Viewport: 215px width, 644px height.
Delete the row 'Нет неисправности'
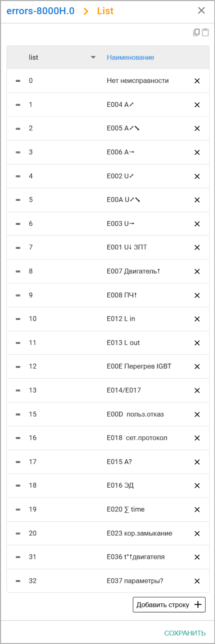click(x=197, y=81)
